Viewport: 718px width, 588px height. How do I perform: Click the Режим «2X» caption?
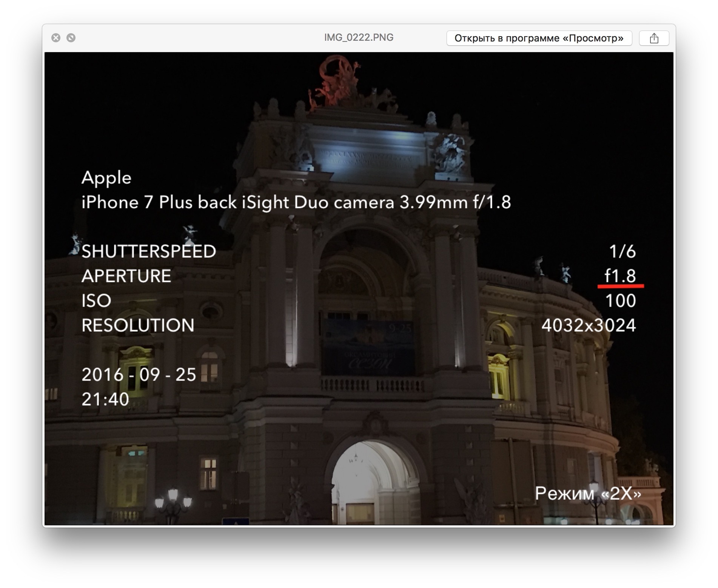pos(588,493)
